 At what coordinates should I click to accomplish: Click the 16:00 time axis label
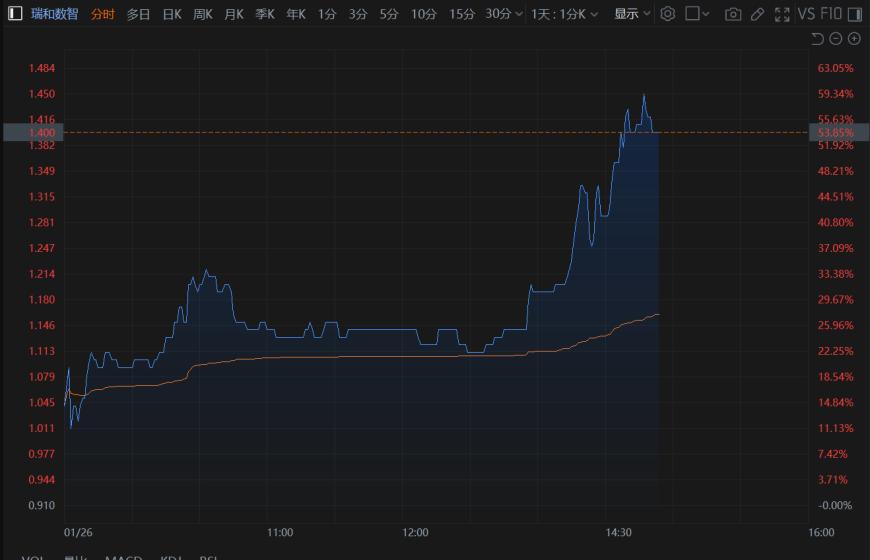(x=821, y=532)
